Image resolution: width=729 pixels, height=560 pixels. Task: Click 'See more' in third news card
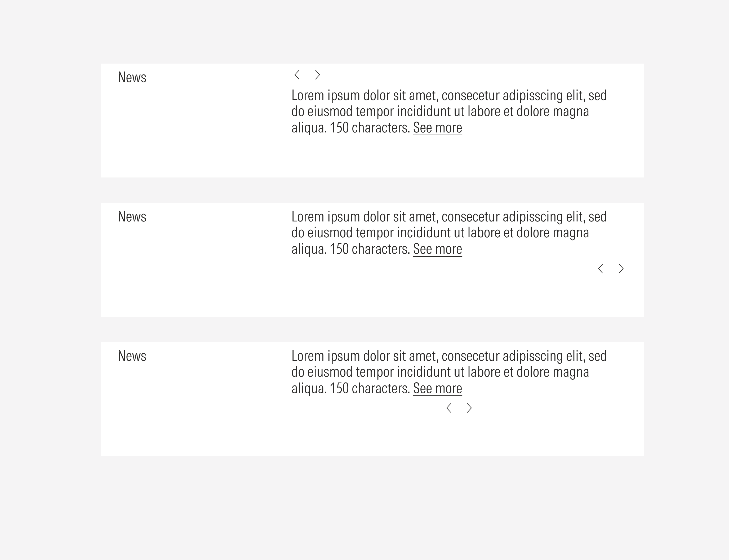(437, 388)
